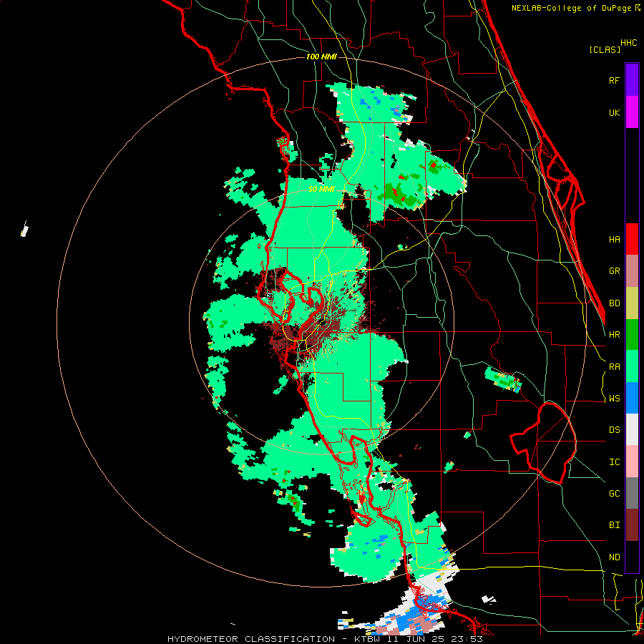The image size is (644, 644).
Task: Click the DS legend label
Action: (x=615, y=430)
